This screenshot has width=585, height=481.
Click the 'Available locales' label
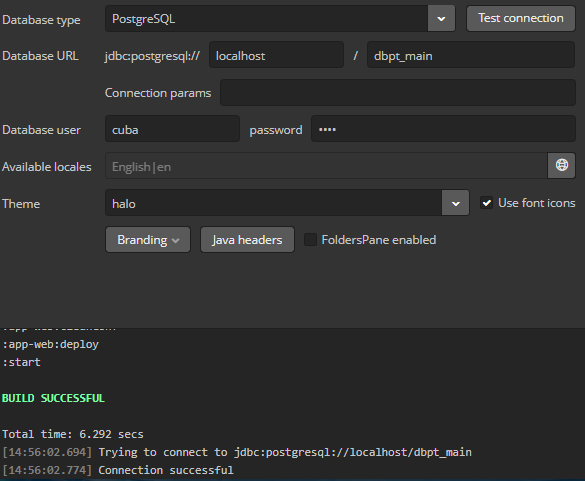coord(47,166)
